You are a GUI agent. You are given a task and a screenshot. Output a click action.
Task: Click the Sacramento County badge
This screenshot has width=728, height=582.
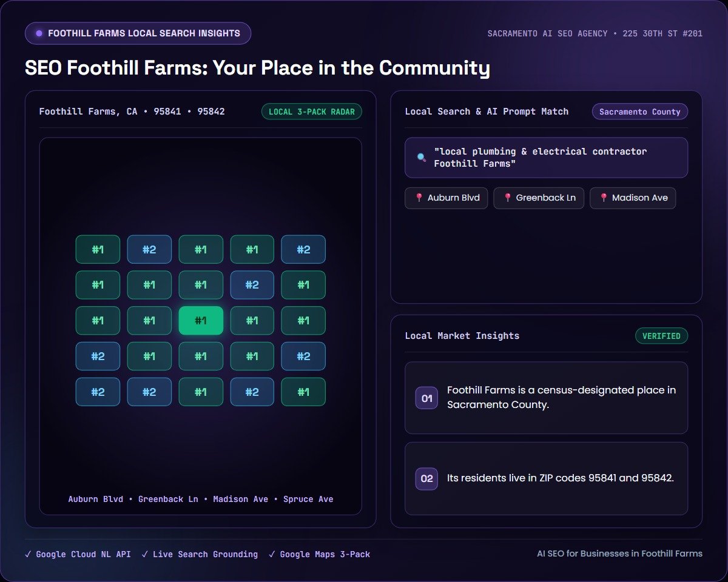coord(640,112)
